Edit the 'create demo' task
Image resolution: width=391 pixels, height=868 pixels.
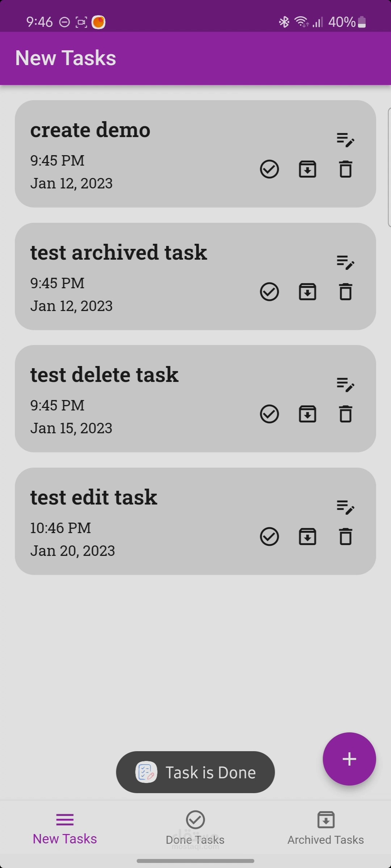[345, 140]
